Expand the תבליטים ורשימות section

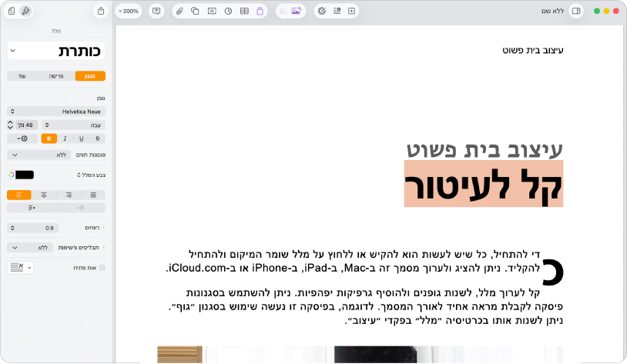[x=103, y=247]
